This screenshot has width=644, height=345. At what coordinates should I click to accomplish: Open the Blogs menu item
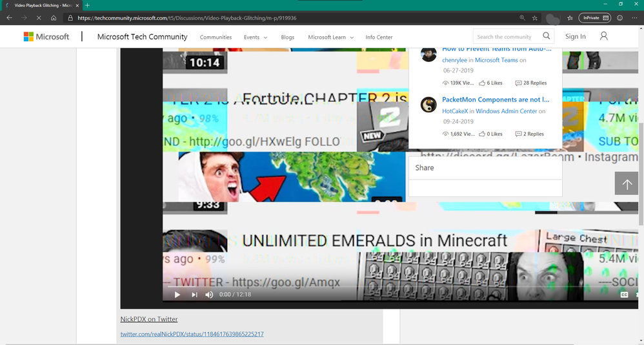(x=288, y=37)
